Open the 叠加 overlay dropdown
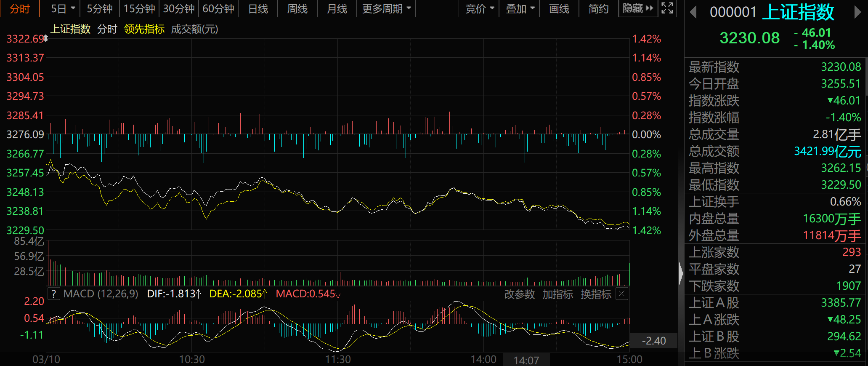 point(520,8)
